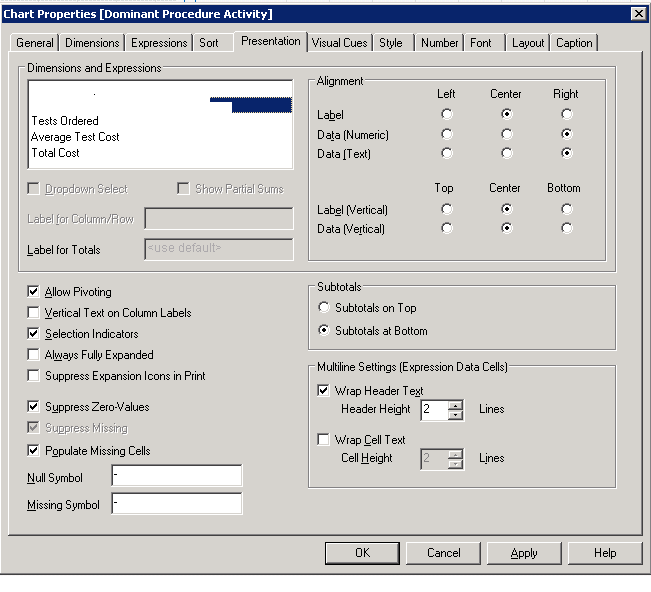
Task: Toggle Wrap Header Text checkbox
Action: [x=323, y=390]
